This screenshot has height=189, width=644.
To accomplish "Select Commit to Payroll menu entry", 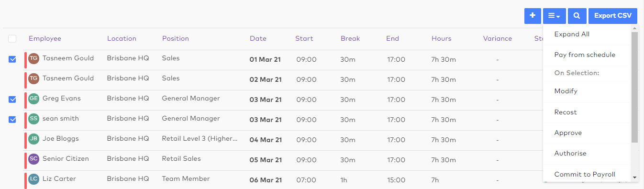I will click(585, 174).
